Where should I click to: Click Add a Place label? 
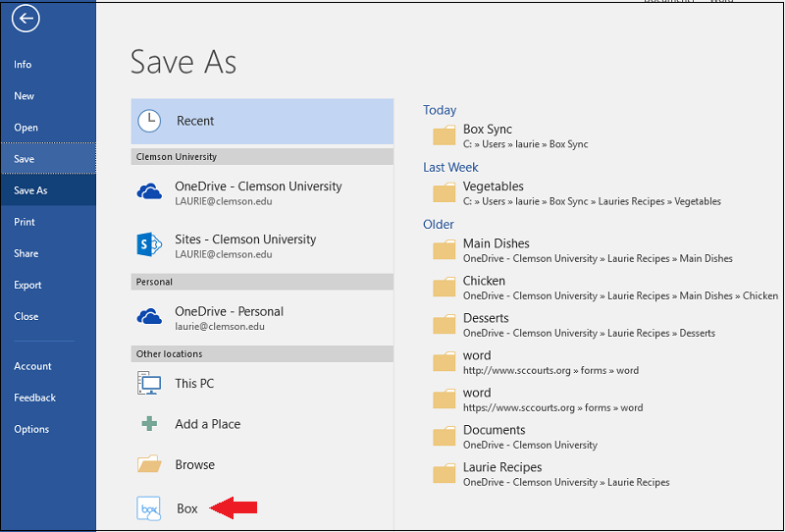point(208,424)
